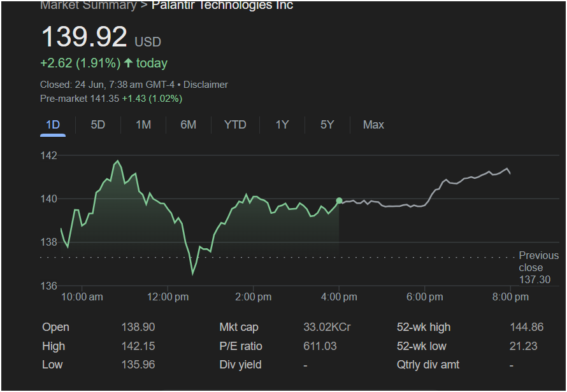Switch to the 5D chart tab
Screen dimensions: 567x392
click(x=97, y=125)
